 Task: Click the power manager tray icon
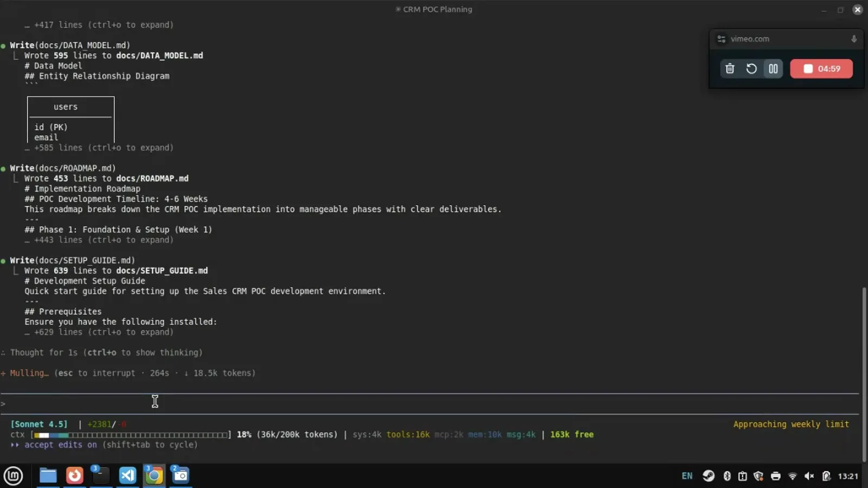(826, 476)
